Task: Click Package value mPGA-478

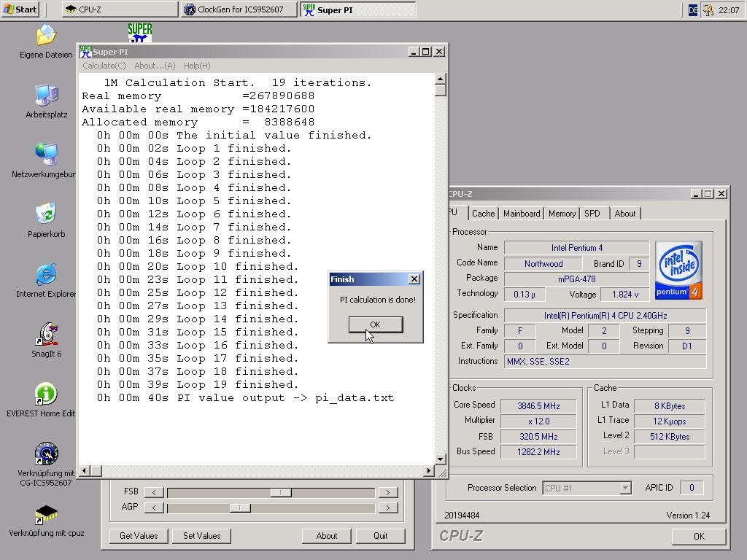Action: point(576,279)
